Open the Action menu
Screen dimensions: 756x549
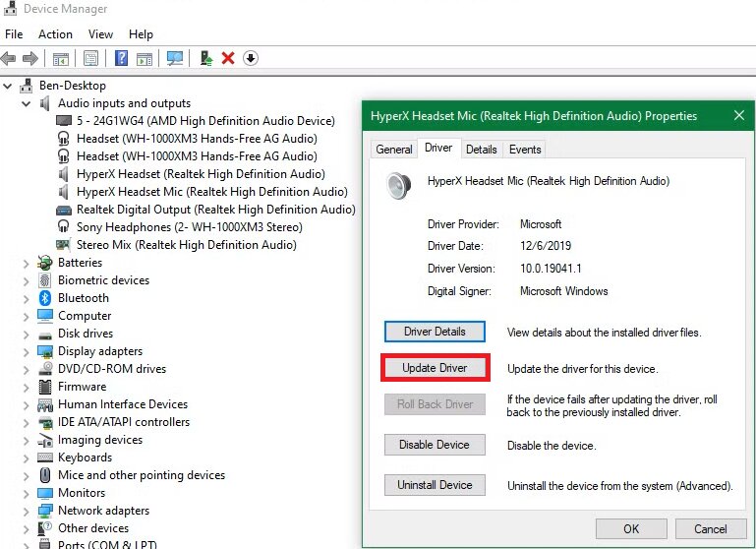click(x=55, y=34)
